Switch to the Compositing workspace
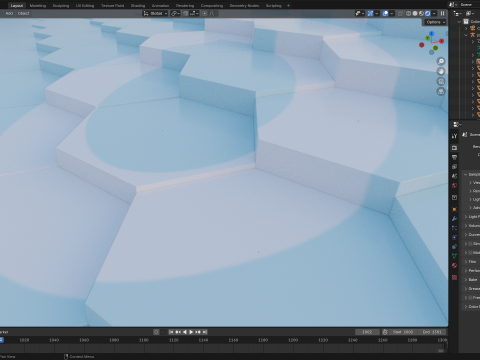Image resolution: width=480 pixels, height=360 pixels. coord(212,6)
